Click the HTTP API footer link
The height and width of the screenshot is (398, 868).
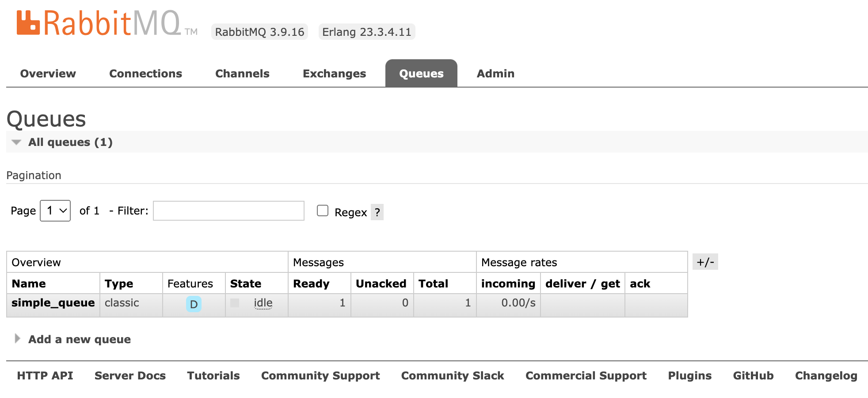[45, 375]
